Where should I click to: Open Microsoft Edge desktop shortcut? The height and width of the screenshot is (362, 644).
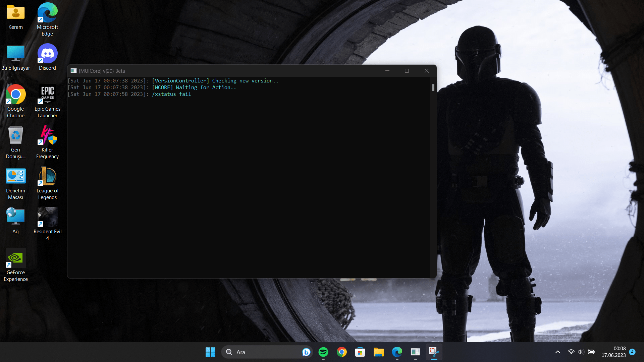[x=47, y=19]
